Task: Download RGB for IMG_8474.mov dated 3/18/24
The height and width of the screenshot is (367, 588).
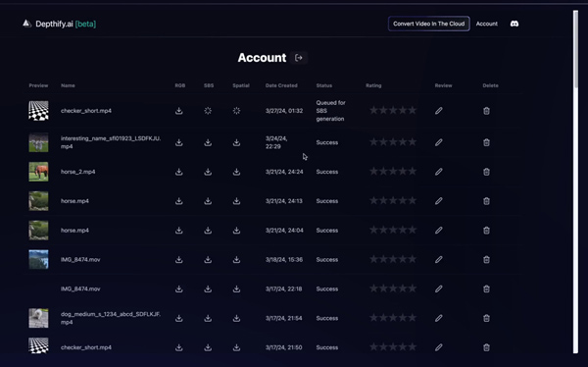Action: pyautogui.click(x=179, y=260)
